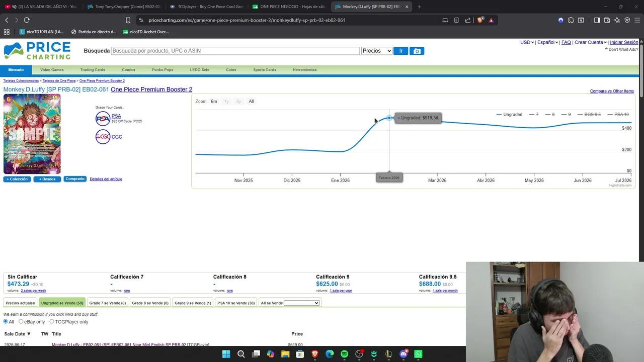Click the Monkey.D.Luffy card thumbnail

(32, 134)
